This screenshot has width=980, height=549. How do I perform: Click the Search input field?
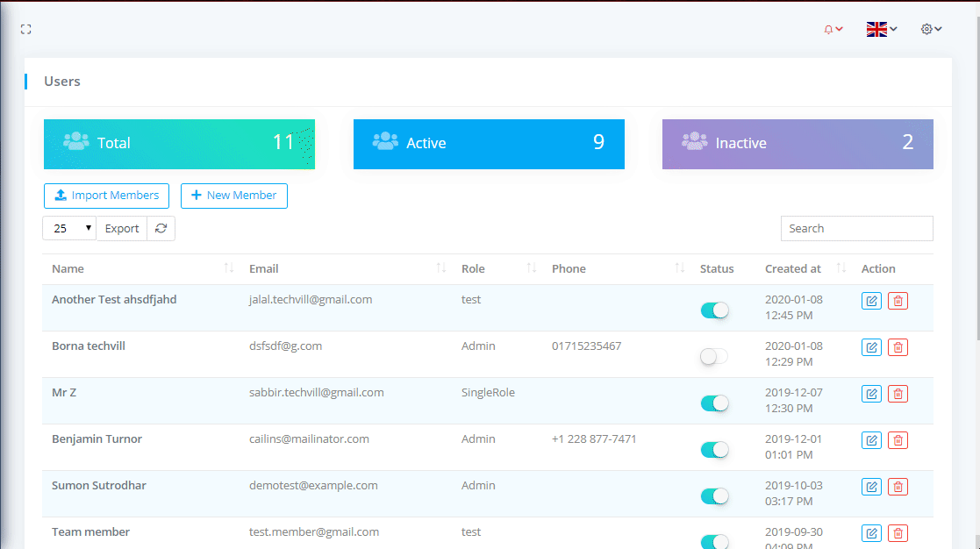[x=856, y=228]
